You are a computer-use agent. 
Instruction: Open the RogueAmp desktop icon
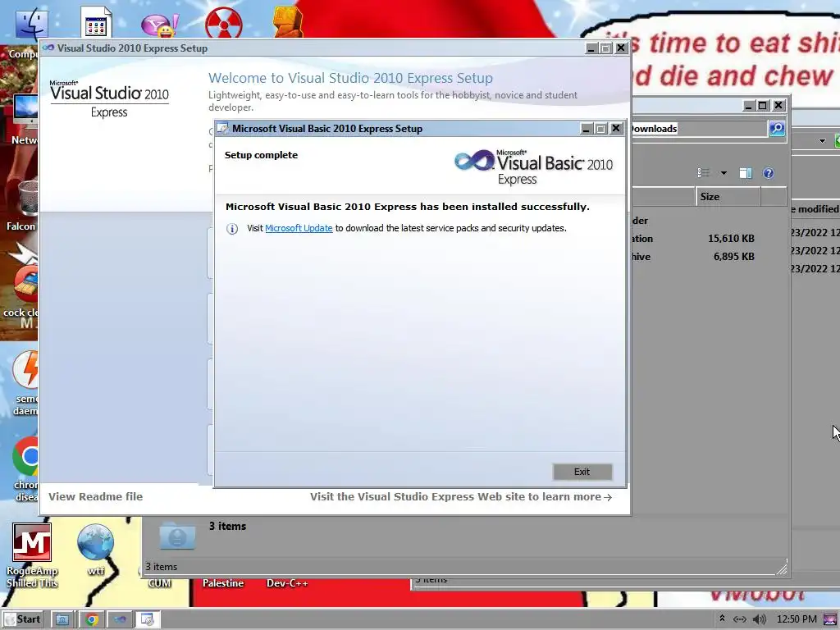pyautogui.click(x=32, y=555)
